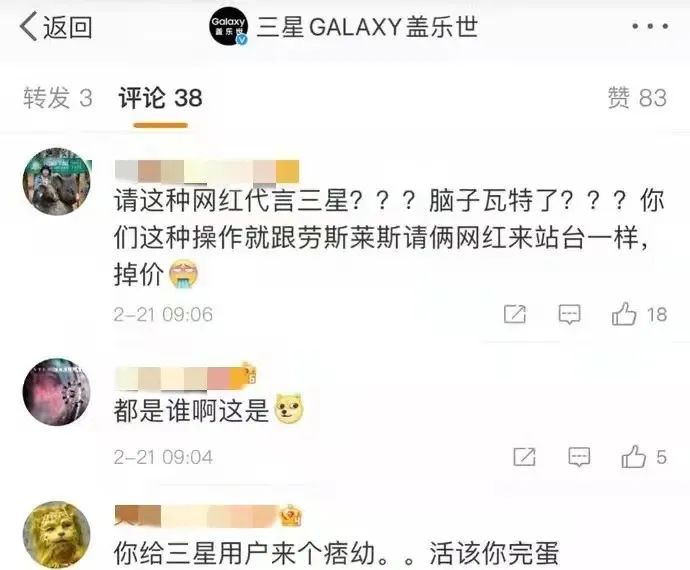Reply to the 09:06 comment via its comment icon
690x570 pixels.
click(569, 314)
